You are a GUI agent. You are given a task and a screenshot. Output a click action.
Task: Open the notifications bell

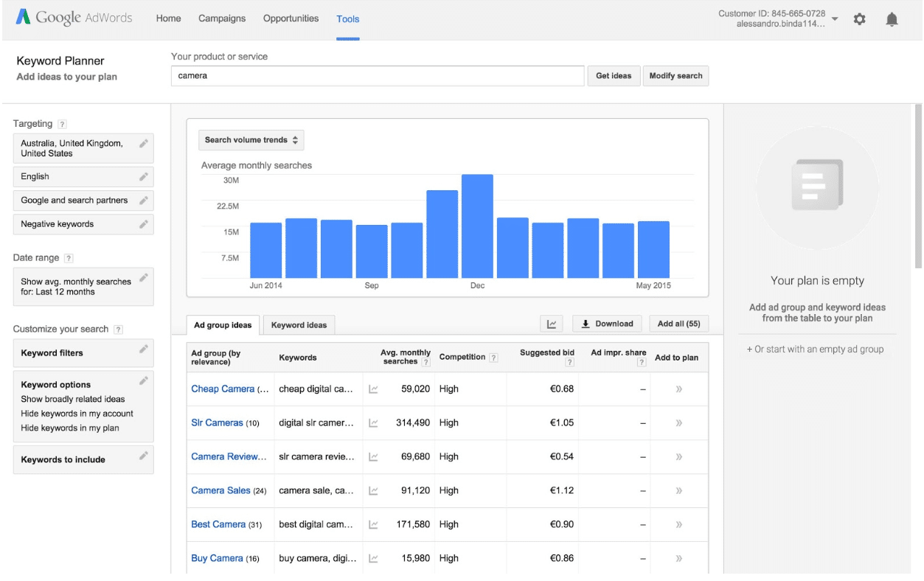(892, 19)
